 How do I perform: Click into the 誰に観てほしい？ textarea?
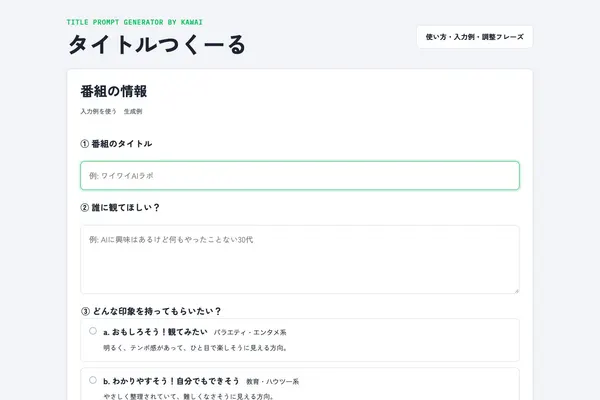coord(300,260)
